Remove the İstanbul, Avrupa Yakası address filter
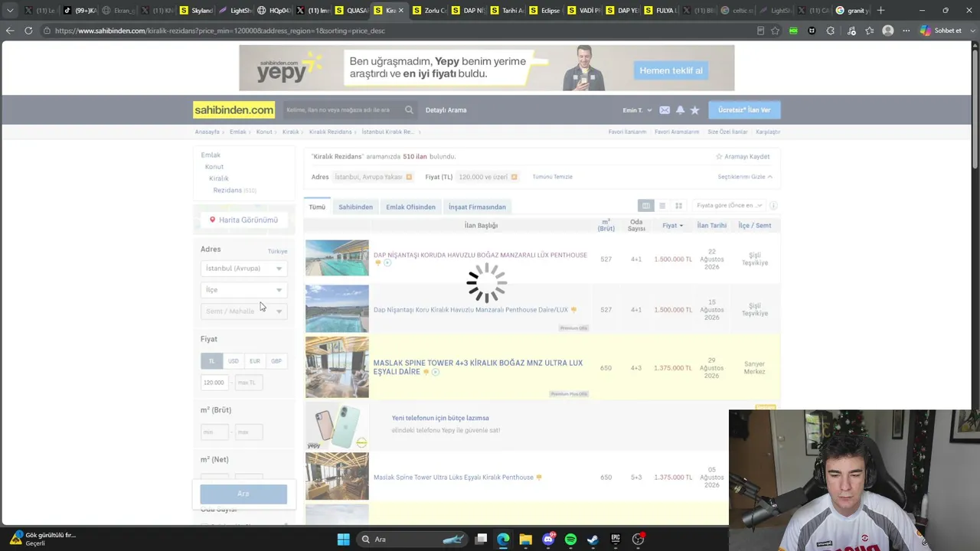The image size is (980, 551). [x=409, y=177]
